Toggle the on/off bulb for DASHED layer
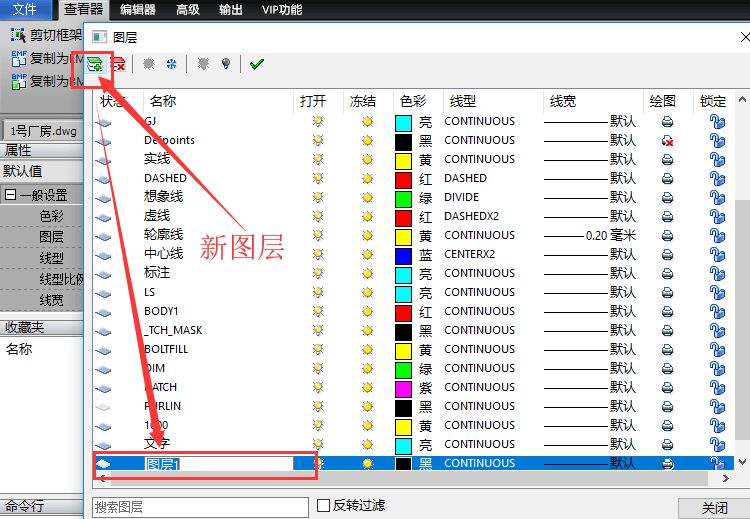Screen dimensions: 750x519 pyautogui.click(x=318, y=178)
